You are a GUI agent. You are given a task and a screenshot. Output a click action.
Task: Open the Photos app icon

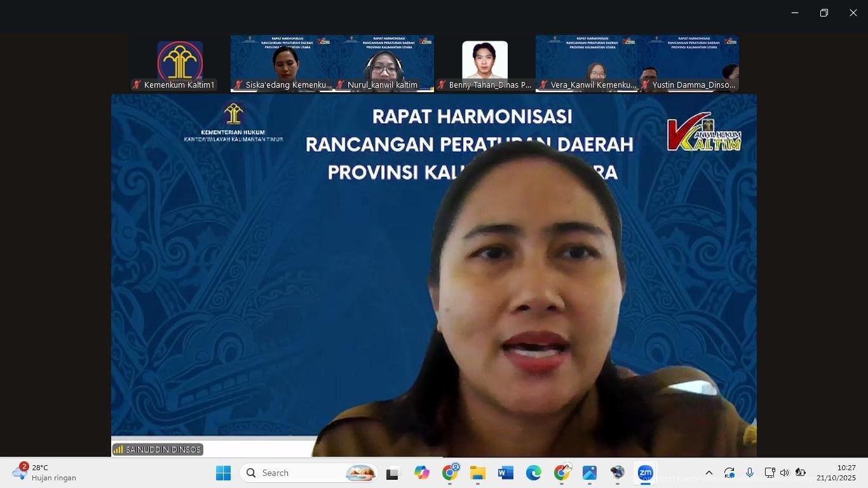click(589, 473)
